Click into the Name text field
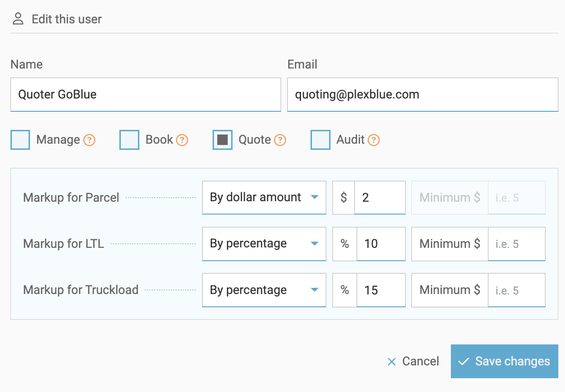Viewport: 565px width, 392px height. [146, 95]
